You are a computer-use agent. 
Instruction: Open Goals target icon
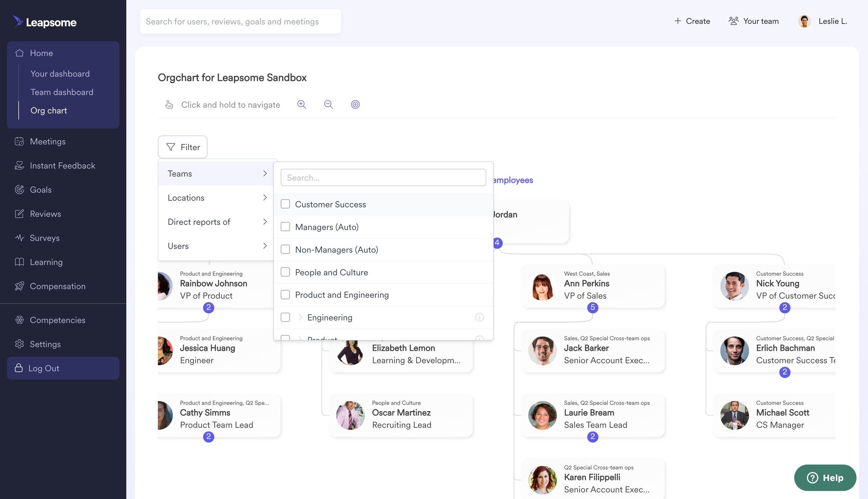point(20,190)
